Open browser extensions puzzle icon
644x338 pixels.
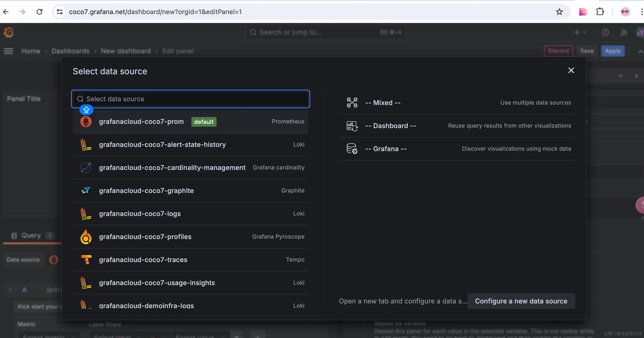[600, 12]
